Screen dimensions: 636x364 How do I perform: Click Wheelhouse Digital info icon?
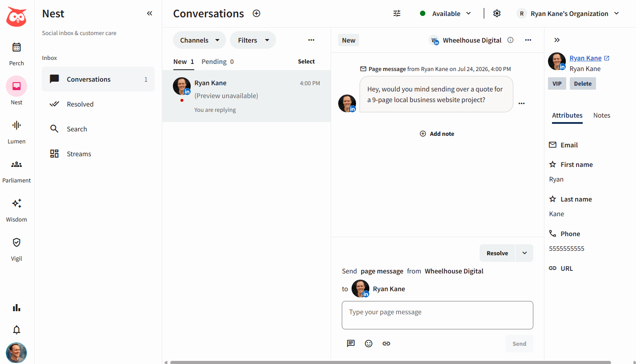click(510, 40)
